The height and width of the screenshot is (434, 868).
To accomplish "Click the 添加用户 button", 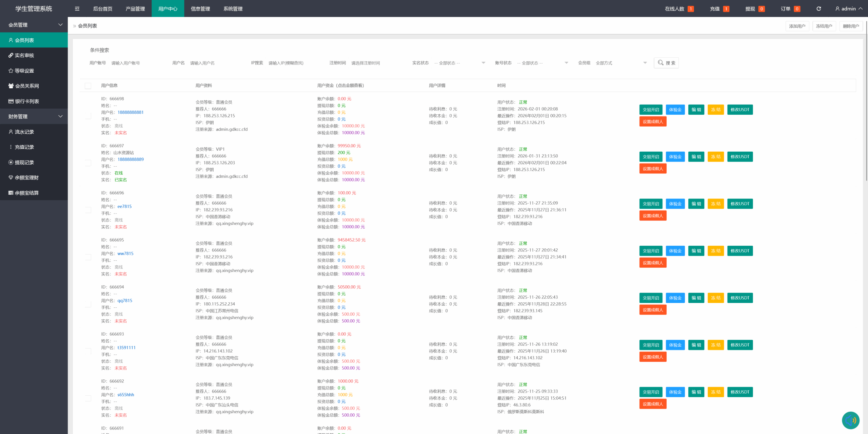I will [797, 26].
